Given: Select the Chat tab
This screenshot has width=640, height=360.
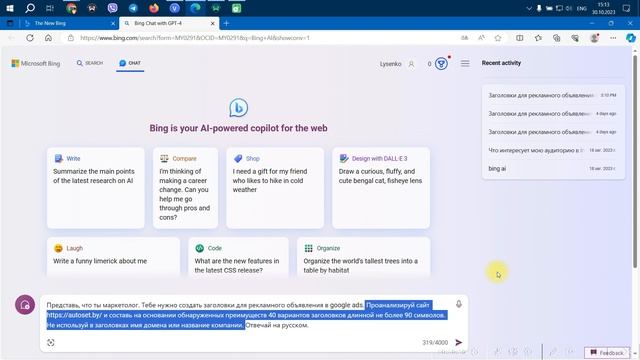Looking at the screenshot, I should coord(130,63).
